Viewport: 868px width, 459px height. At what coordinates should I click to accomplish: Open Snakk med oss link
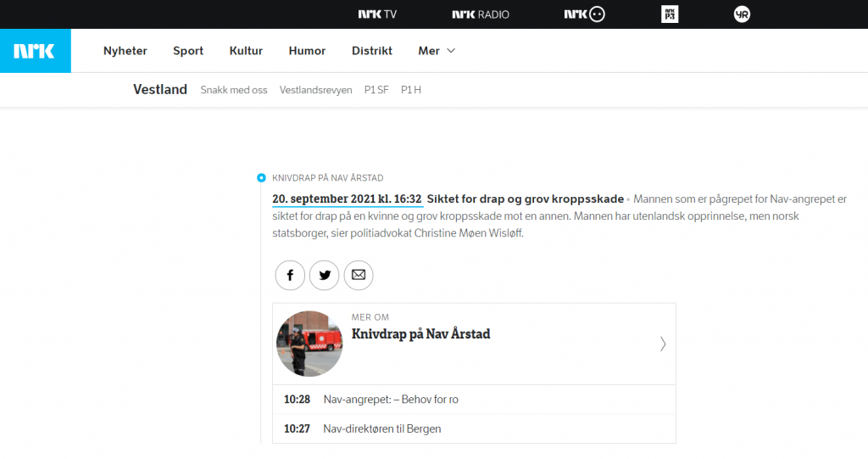point(234,90)
